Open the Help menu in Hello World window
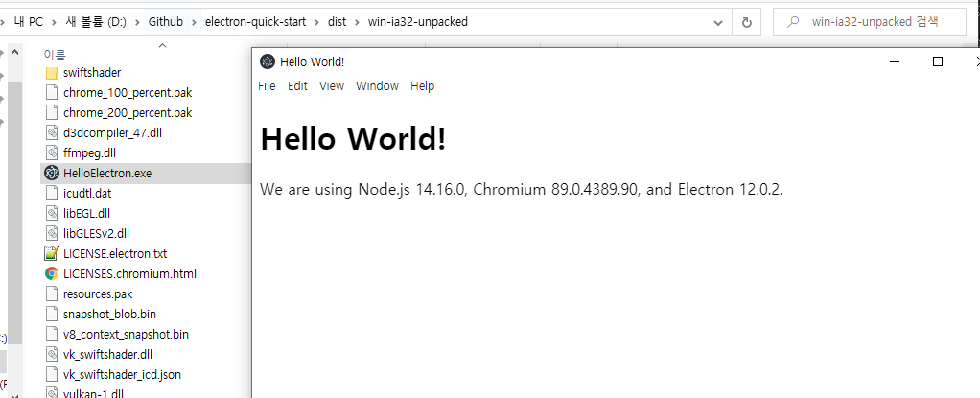 click(x=423, y=85)
